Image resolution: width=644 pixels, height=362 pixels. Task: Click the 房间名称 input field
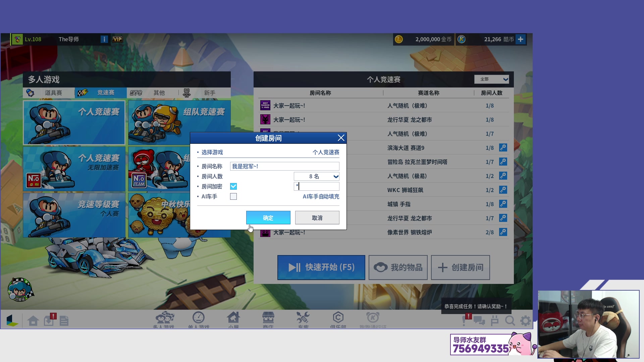tap(285, 166)
